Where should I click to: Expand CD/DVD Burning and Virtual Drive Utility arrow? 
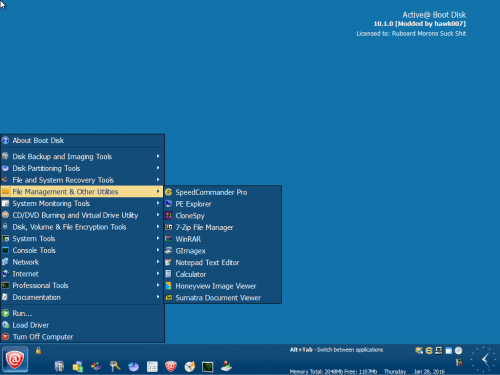(158, 215)
